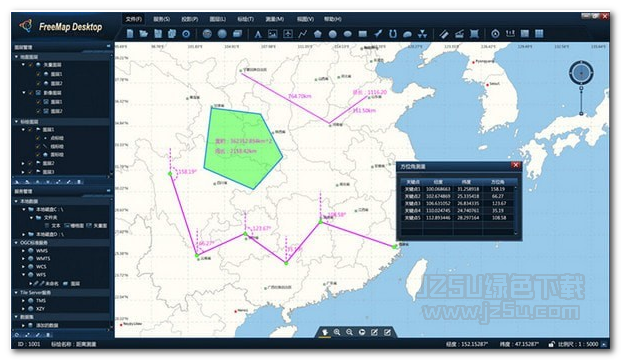Click the stacked 3D layers toolbar icon

[237, 34]
